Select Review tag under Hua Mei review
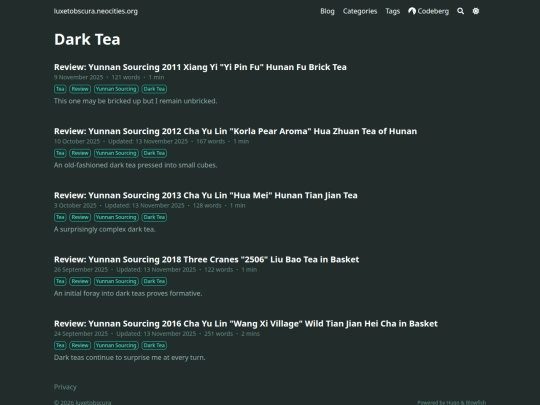The image size is (540, 405). coord(80,217)
